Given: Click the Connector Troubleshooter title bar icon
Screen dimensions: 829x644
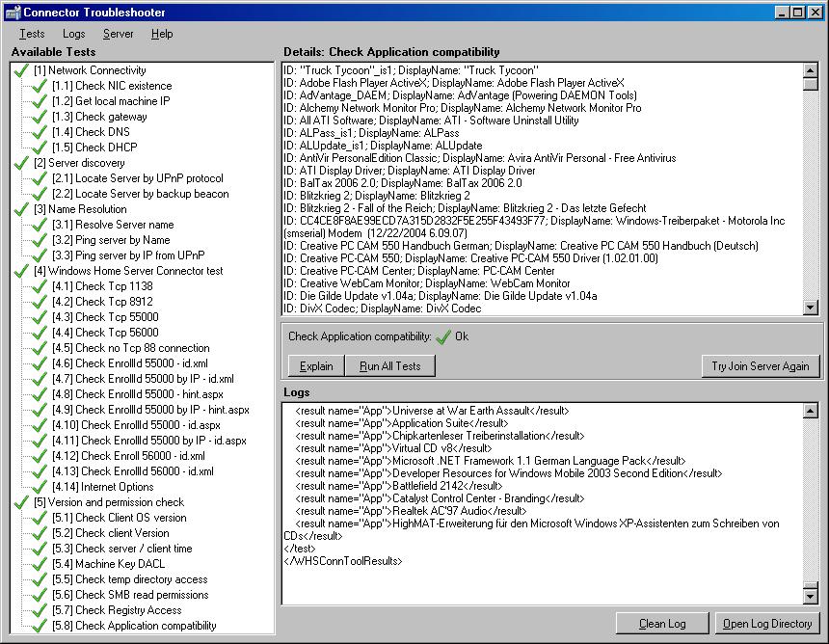Looking at the screenshot, I should (13, 12).
